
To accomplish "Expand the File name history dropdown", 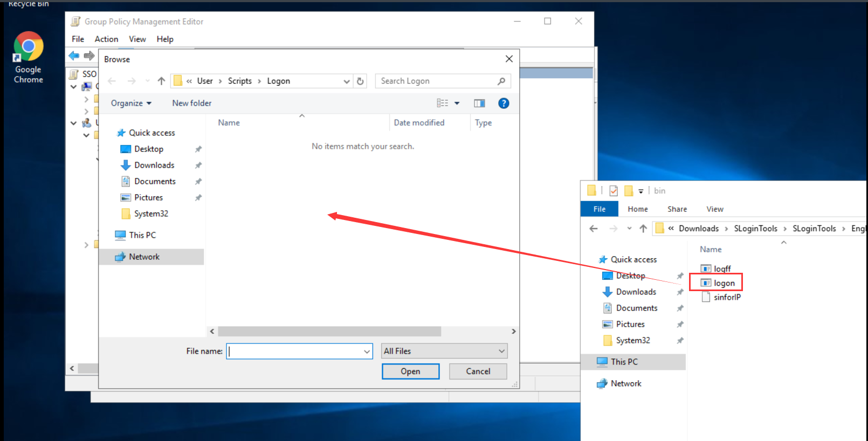I will 367,352.
